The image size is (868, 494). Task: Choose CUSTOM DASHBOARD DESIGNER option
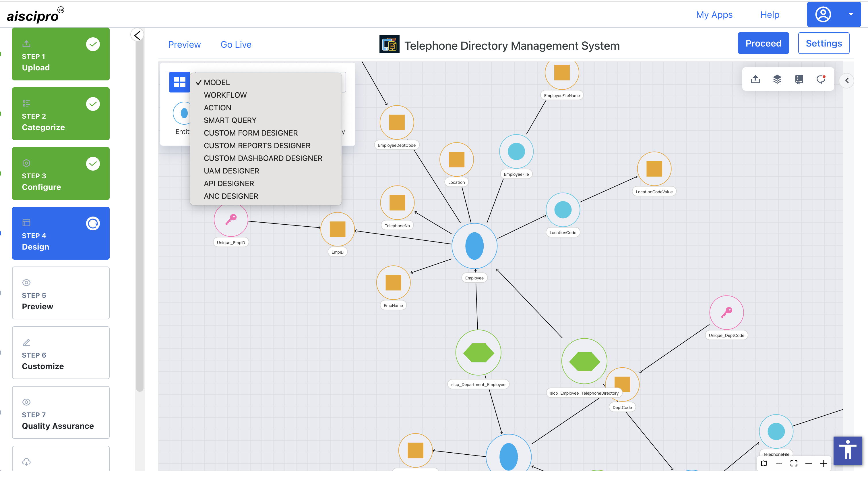tap(266, 158)
